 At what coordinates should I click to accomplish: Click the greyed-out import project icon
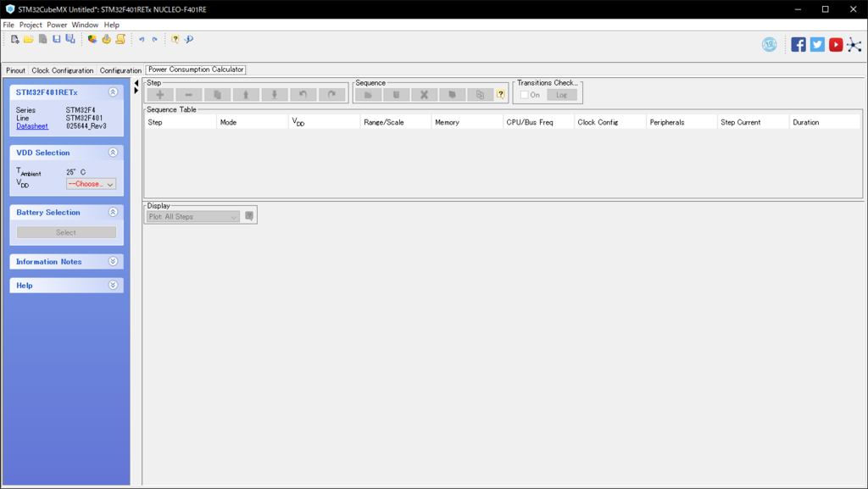(42, 39)
